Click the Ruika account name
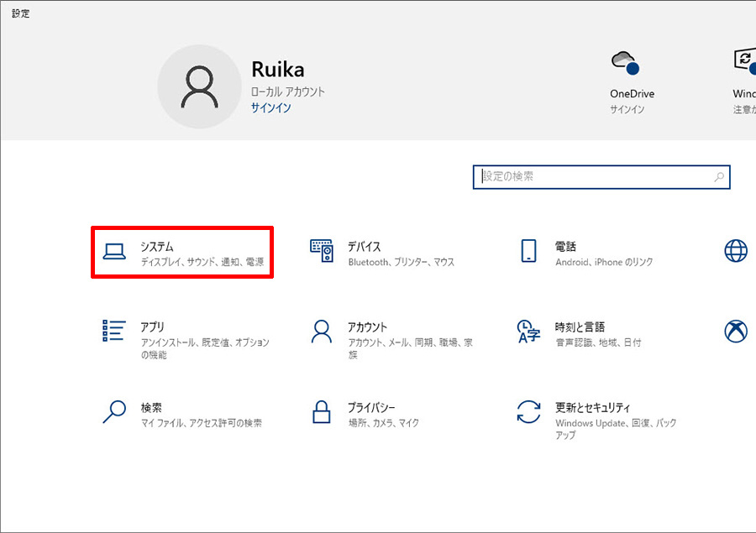The image size is (756, 533). tap(277, 70)
